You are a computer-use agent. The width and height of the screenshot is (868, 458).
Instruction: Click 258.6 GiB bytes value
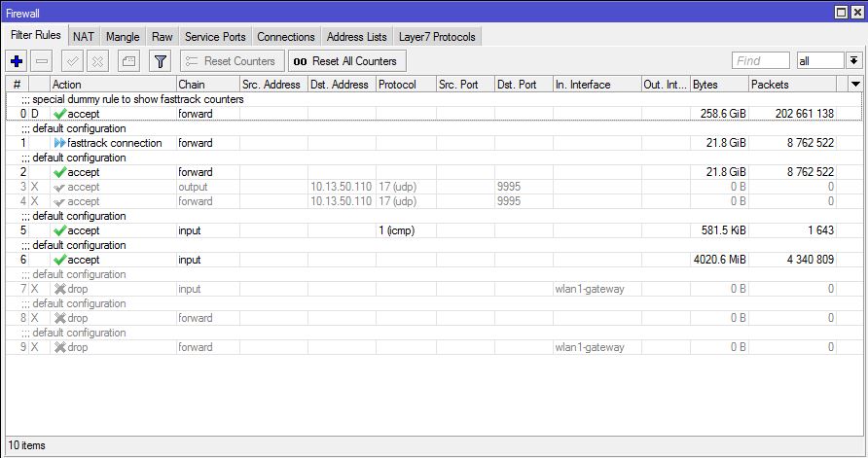point(723,114)
